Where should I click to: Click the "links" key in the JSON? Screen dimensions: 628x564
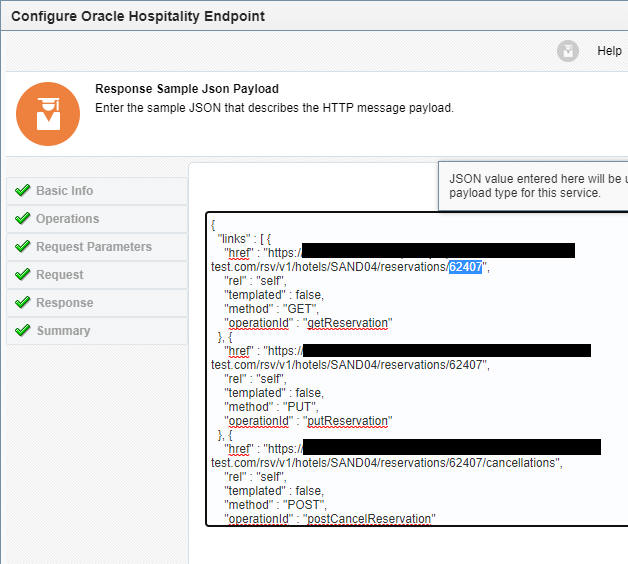coord(234,239)
